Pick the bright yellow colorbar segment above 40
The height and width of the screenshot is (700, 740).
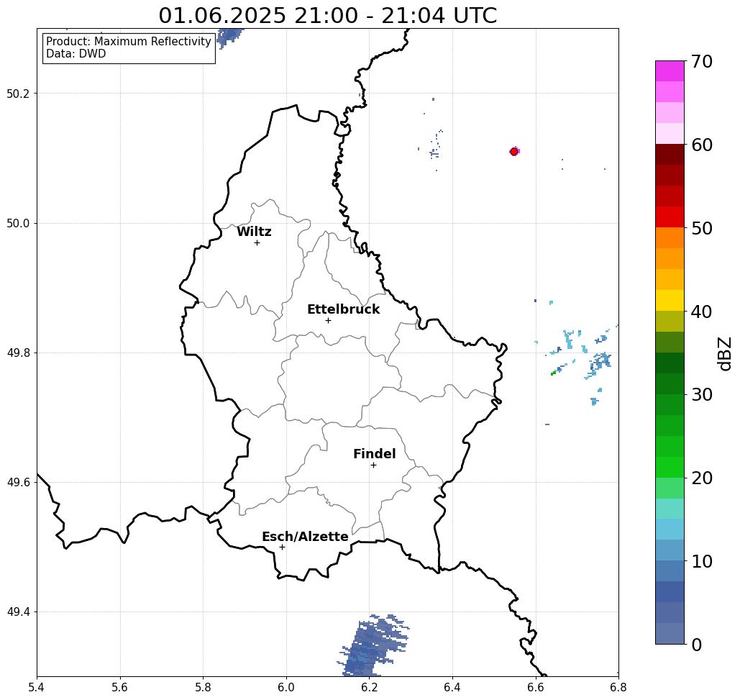tap(670, 300)
